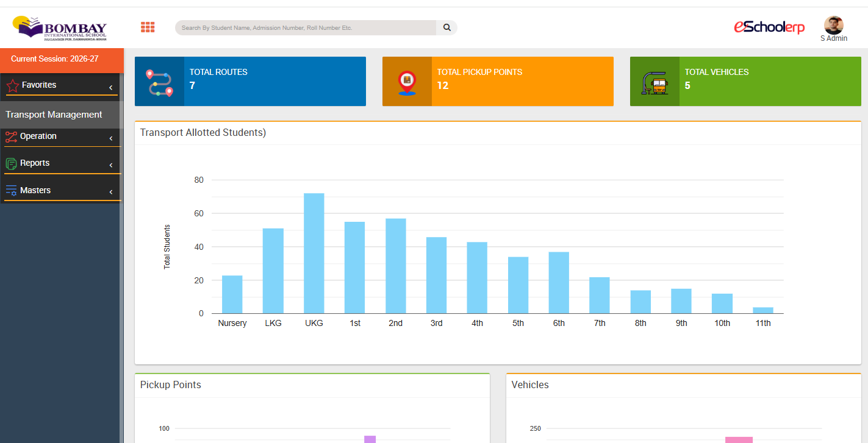Expand the Reports menu chevron

111,165
